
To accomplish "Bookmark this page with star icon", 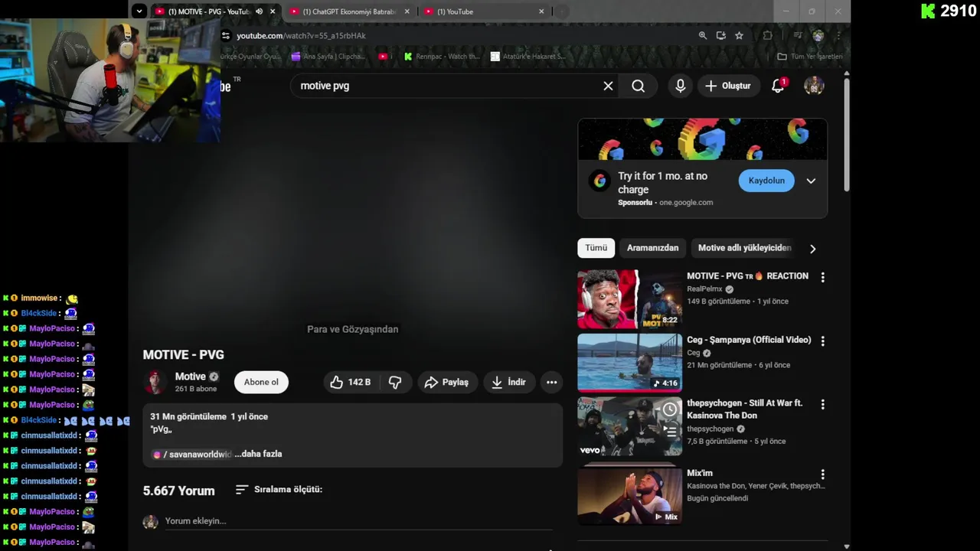I will tap(739, 35).
